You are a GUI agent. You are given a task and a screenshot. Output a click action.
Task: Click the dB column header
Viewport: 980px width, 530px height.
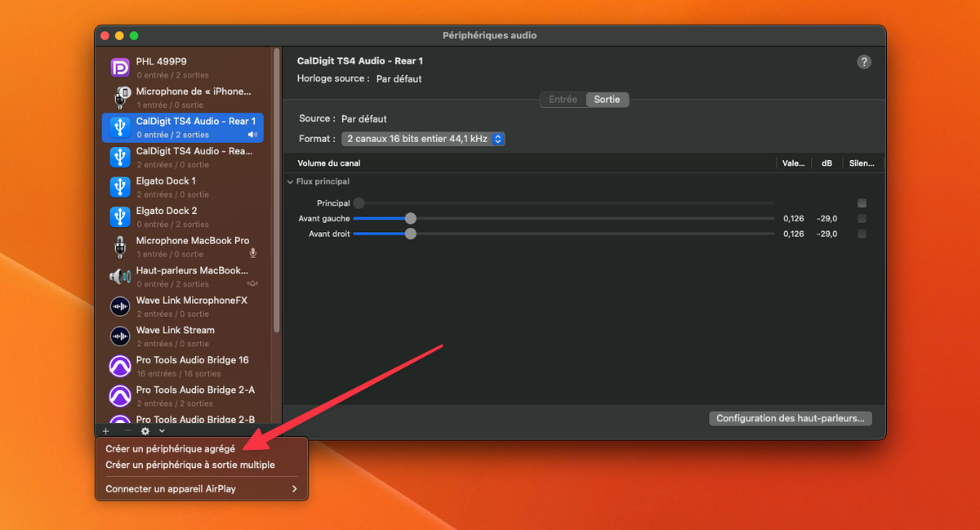(826, 163)
